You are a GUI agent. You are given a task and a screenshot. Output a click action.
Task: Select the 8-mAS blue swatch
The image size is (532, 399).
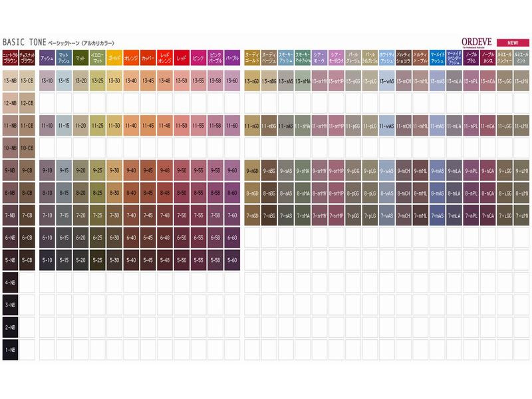[x=438, y=193]
